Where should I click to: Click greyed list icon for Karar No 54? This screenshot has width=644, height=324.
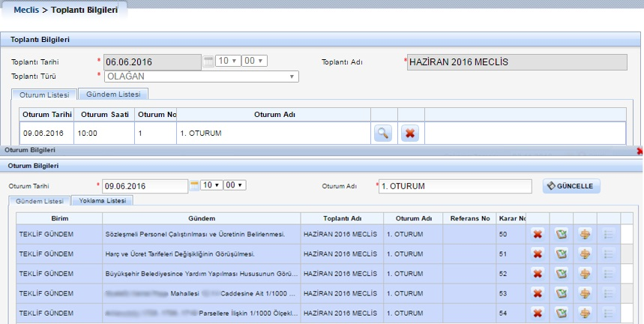coord(609,313)
